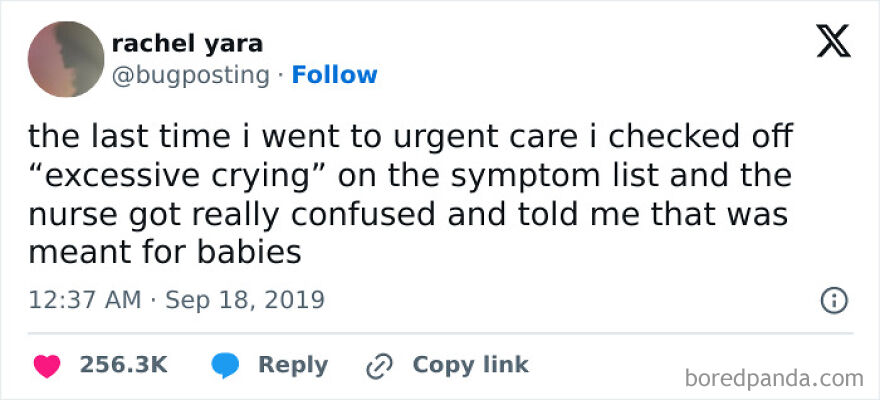Select the Copy link text

click(470, 365)
